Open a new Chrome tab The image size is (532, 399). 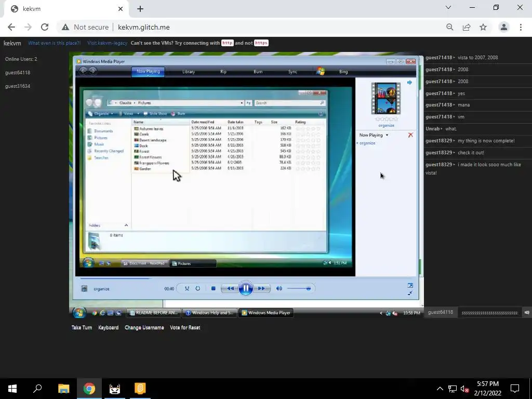140,9
